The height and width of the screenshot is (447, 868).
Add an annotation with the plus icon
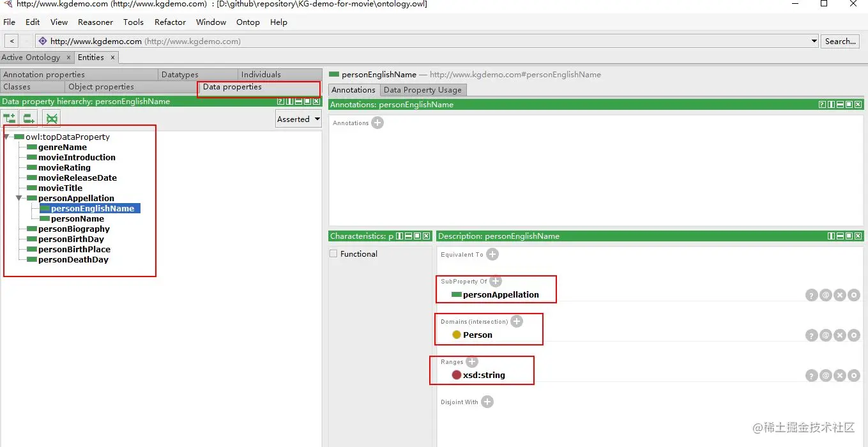point(377,123)
